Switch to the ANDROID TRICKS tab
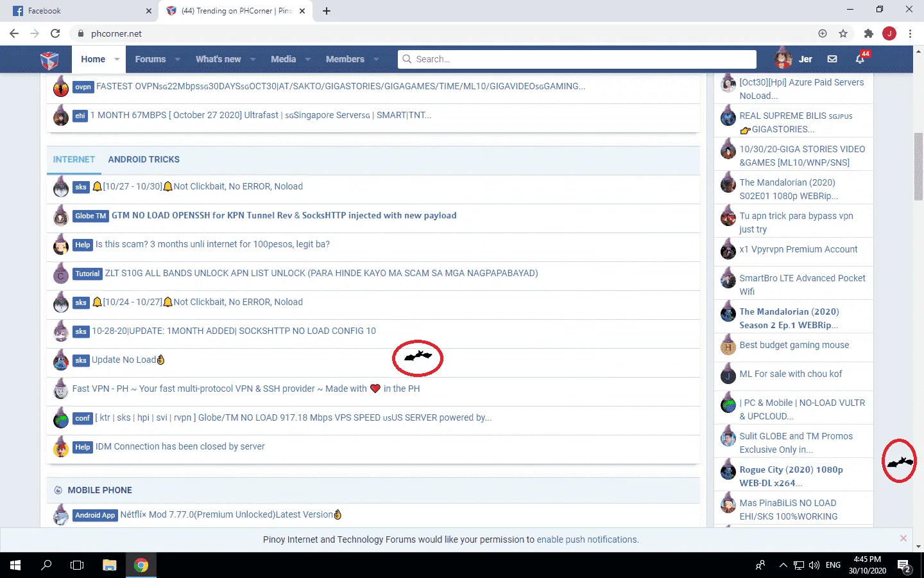 coord(144,159)
